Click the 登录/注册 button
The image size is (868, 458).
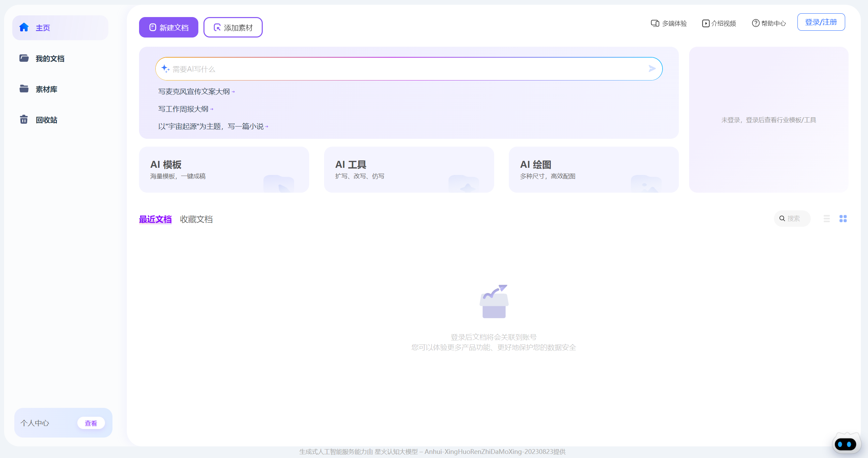[x=821, y=22]
